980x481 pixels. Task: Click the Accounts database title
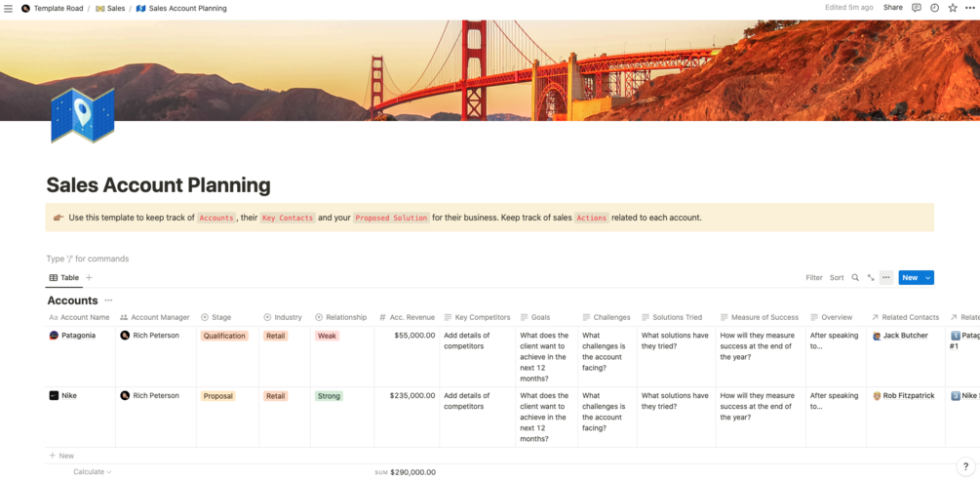(x=72, y=301)
